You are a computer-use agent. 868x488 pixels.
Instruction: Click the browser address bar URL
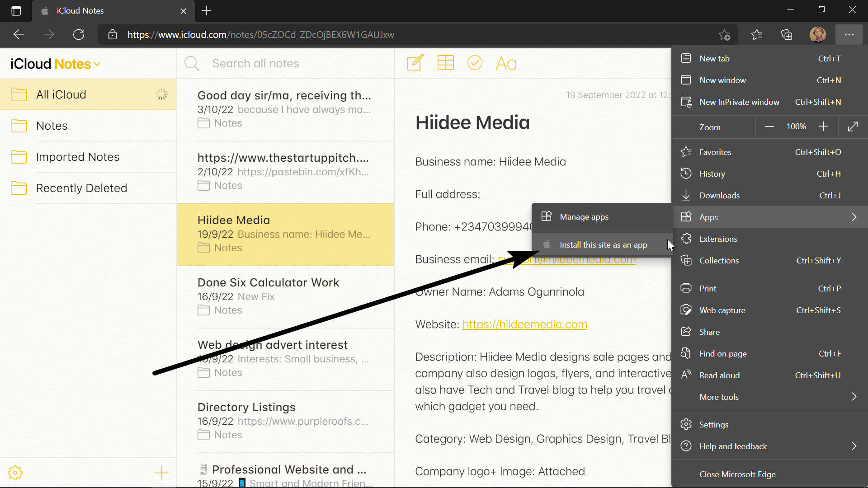[261, 34]
